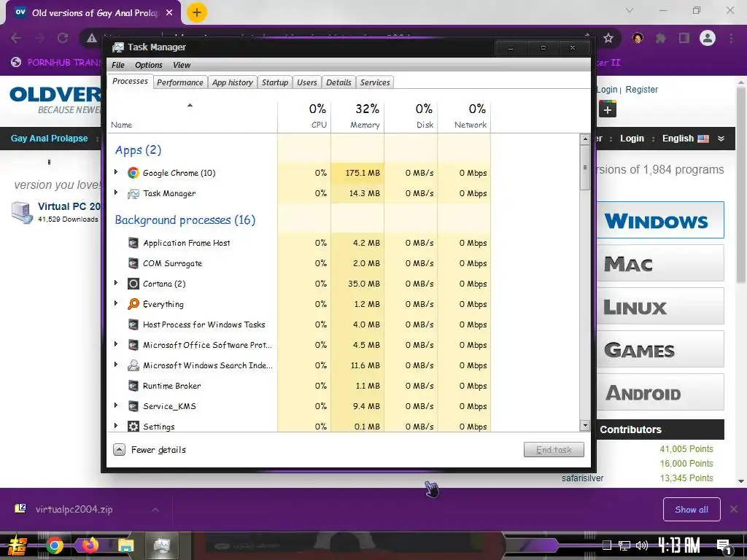Click the Application Frame Host icon
The height and width of the screenshot is (560, 747).
tap(133, 243)
